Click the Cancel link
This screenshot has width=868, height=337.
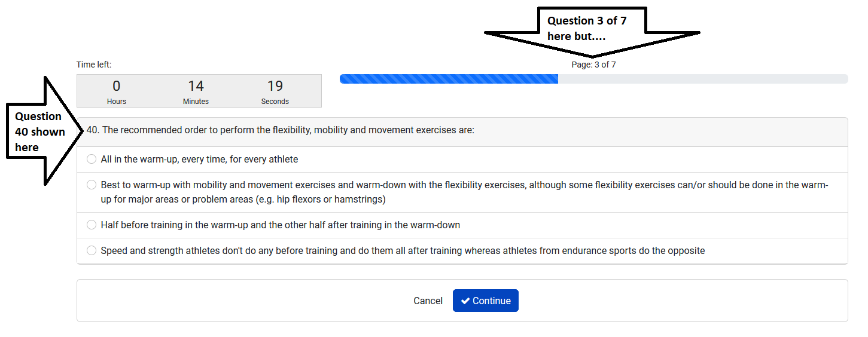pyautogui.click(x=428, y=301)
